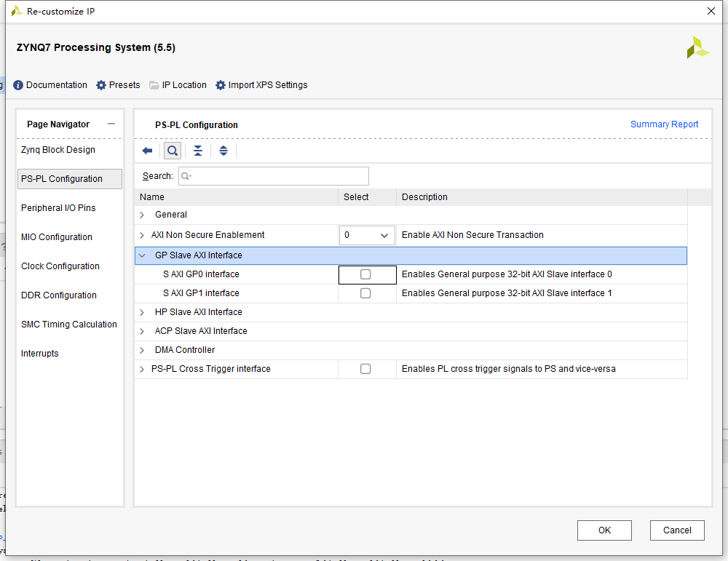
Task: Open SMC Timing Calculation page
Action: pyautogui.click(x=69, y=325)
